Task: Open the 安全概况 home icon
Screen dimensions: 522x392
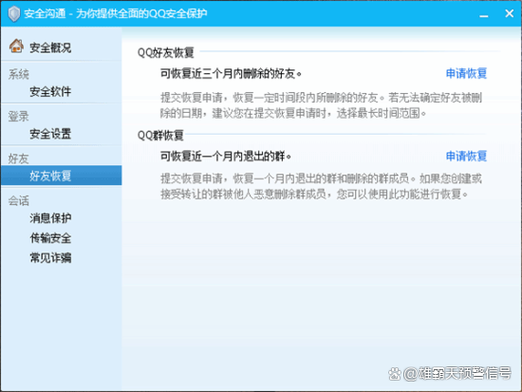Action: pyautogui.click(x=16, y=46)
